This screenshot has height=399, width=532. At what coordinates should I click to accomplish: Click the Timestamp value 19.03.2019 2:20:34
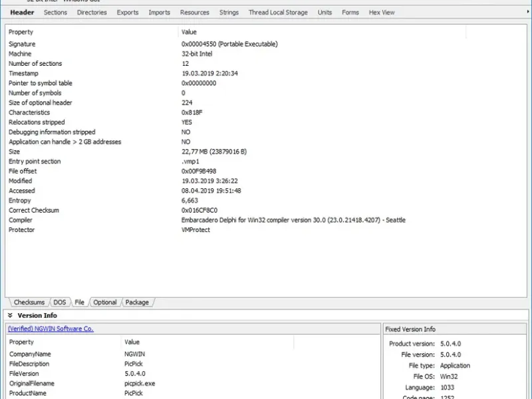(x=209, y=74)
